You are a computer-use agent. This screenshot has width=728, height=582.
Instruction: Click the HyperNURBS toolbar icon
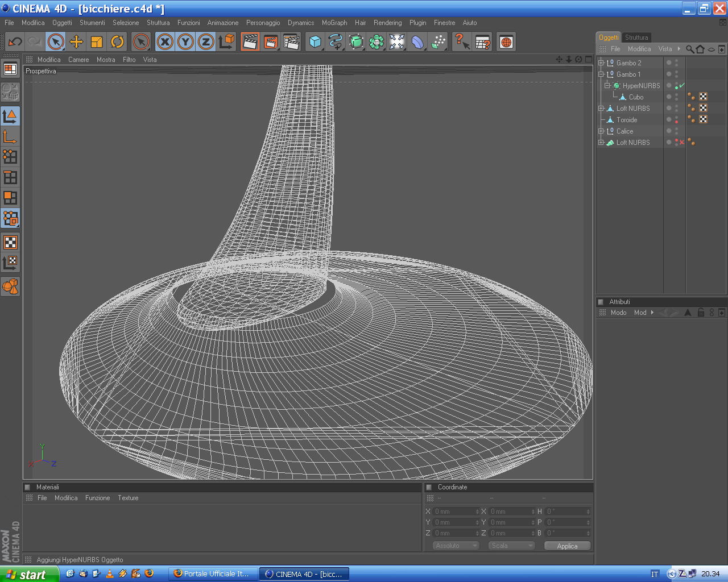tap(356, 41)
